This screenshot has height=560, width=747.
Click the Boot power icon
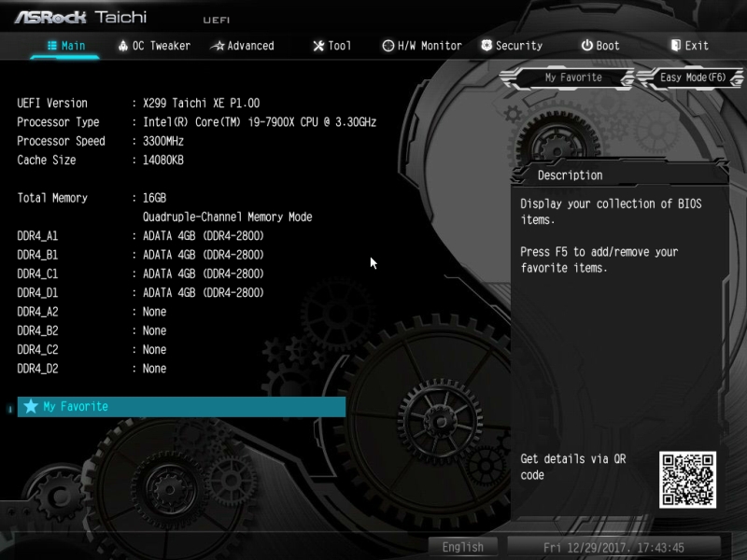click(x=587, y=45)
